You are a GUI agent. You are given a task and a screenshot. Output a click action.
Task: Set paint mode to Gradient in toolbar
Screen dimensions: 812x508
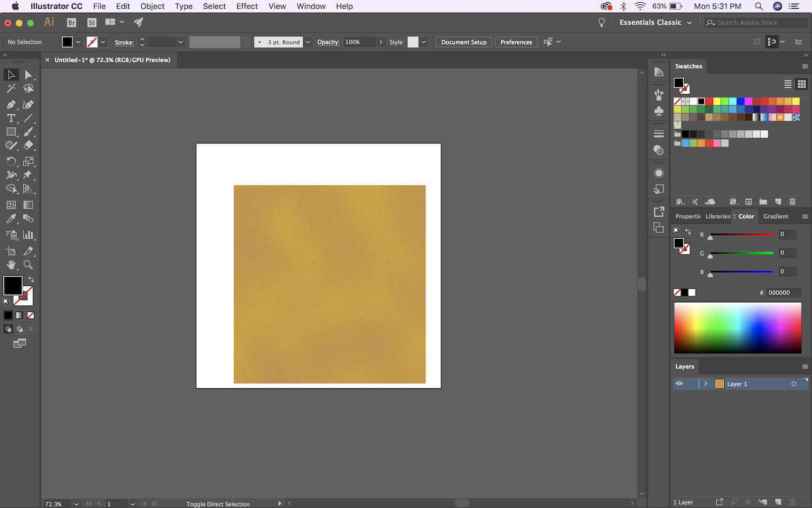coord(19,315)
